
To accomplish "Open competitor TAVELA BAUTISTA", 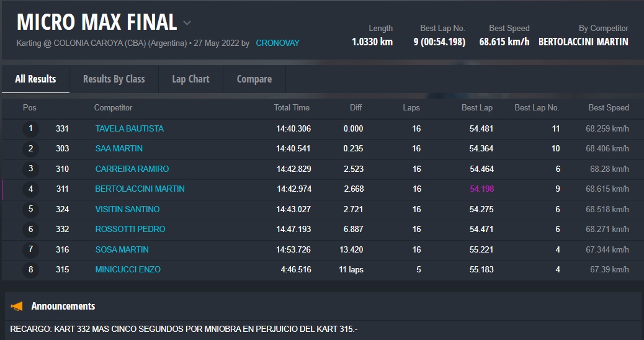I will tap(129, 129).
